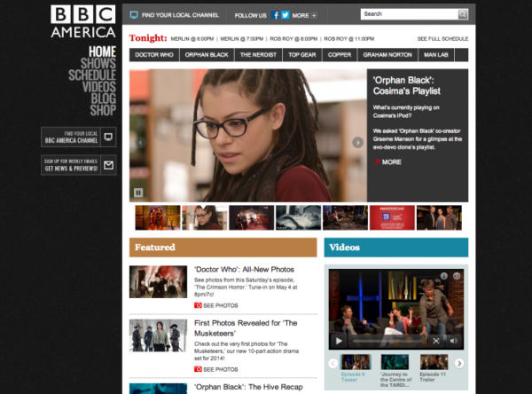Select first carousel thumbnail with red stage
The height and width of the screenshot is (394, 532).
click(x=158, y=217)
